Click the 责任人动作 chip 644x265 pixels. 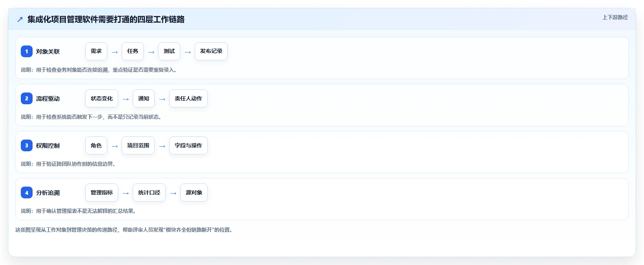pyautogui.click(x=188, y=98)
